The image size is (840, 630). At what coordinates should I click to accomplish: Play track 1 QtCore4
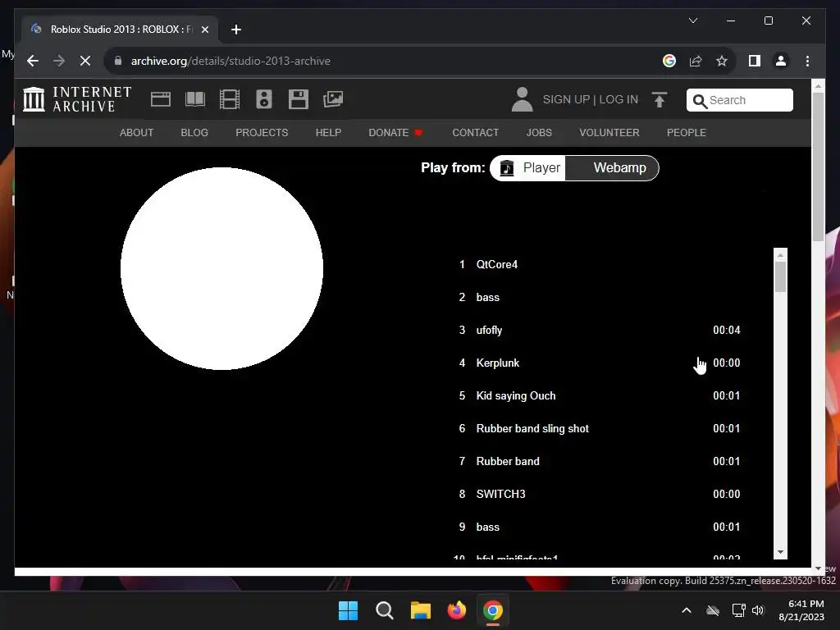pos(600,265)
